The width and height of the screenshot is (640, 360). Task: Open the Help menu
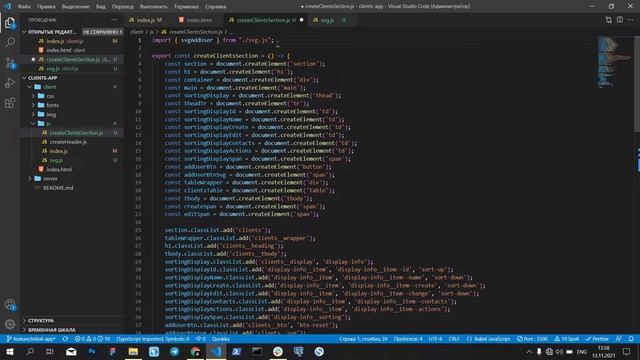click(x=216, y=7)
